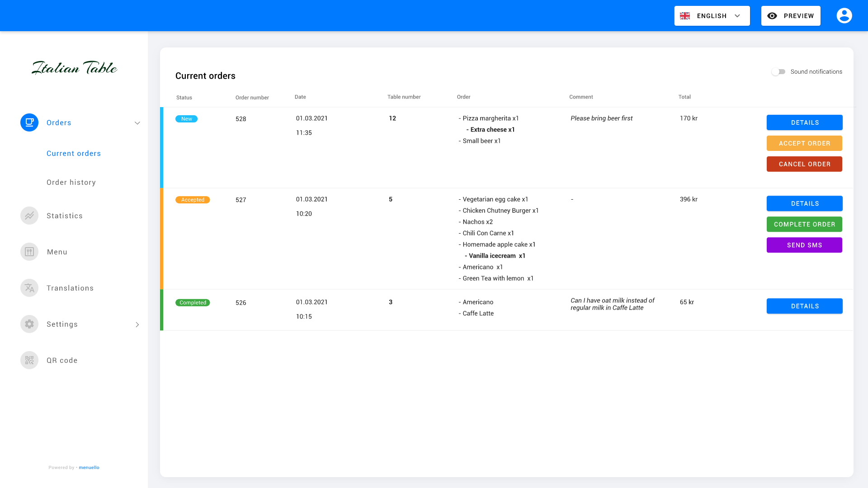Click the Translations sidebar icon
Screen dimensions: 868x488
coord(29,288)
